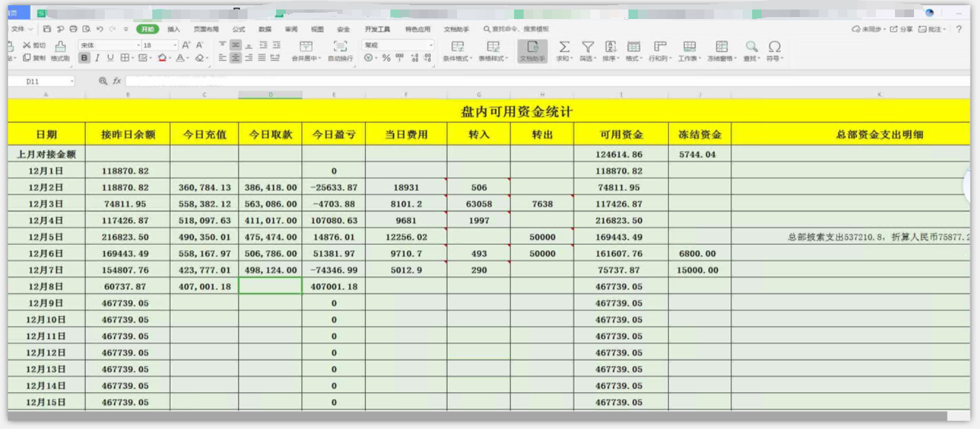Align text to bottom
Image resolution: width=980 pixels, height=429 pixels.
point(249,45)
